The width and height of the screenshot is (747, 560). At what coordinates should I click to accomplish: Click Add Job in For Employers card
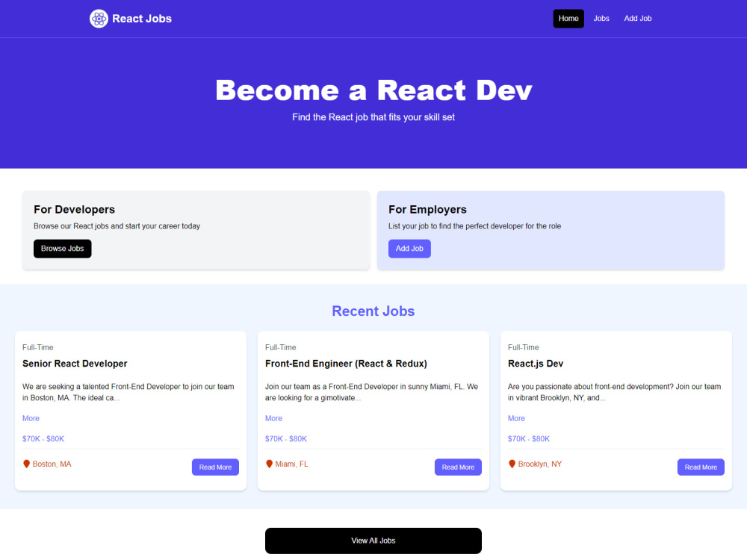[x=409, y=249]
